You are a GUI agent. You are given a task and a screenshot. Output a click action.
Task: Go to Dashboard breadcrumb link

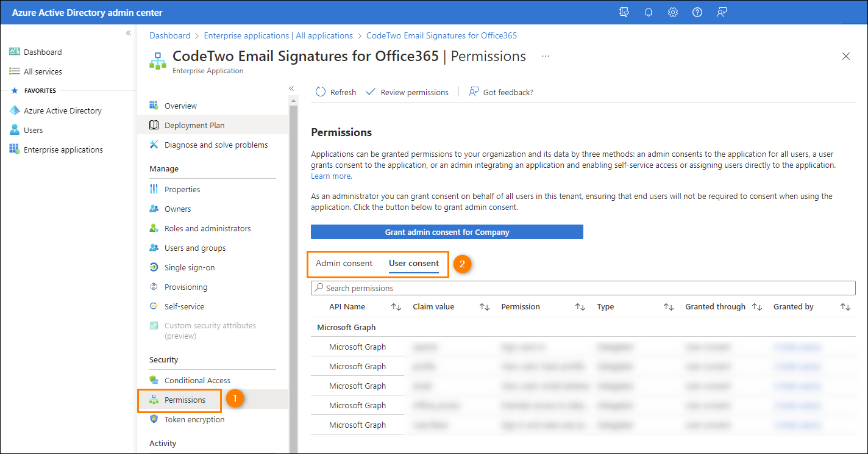pyautogui.click(x=170, y=35)
